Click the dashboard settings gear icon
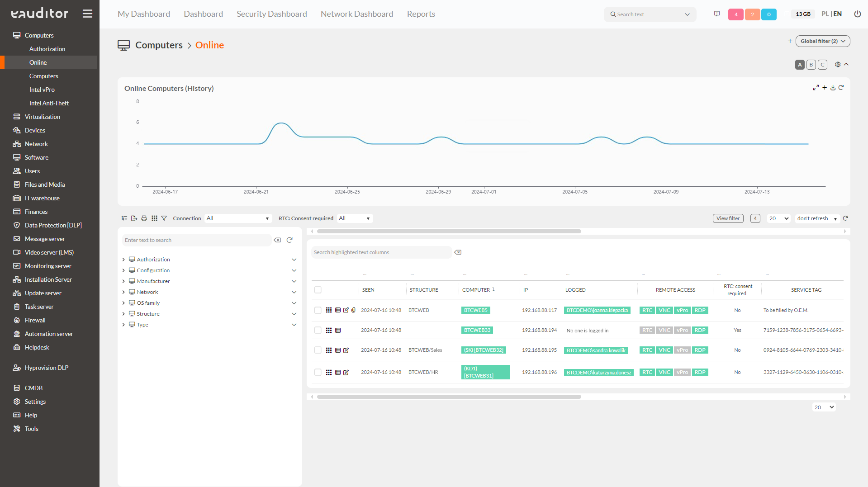The image size is (868, 487). [x=838, y=65]
